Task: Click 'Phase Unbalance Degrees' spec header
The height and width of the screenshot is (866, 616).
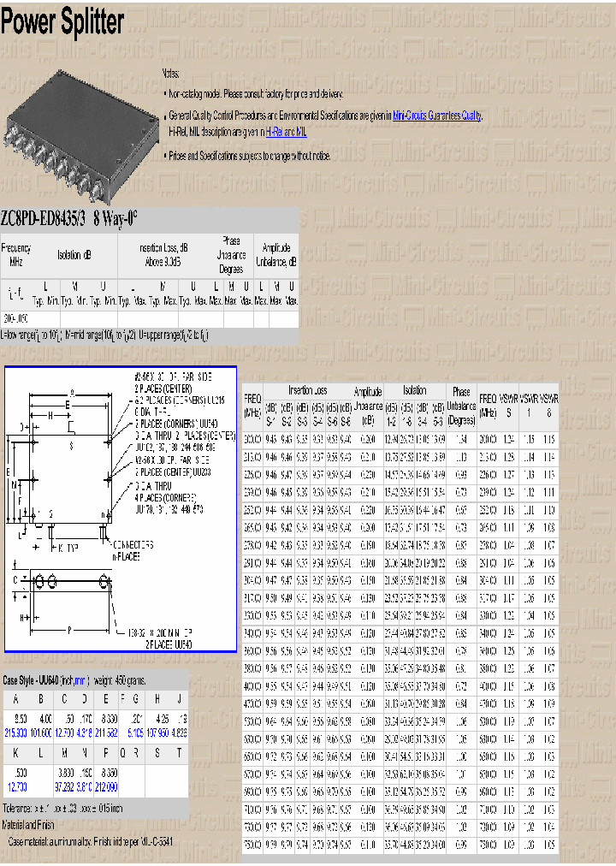Action: [x=231, y=255]
